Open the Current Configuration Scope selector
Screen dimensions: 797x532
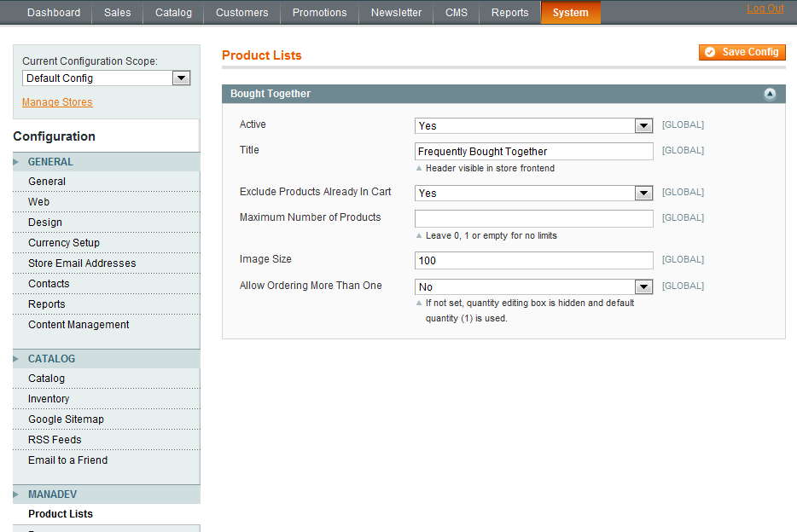coord(106,78)
